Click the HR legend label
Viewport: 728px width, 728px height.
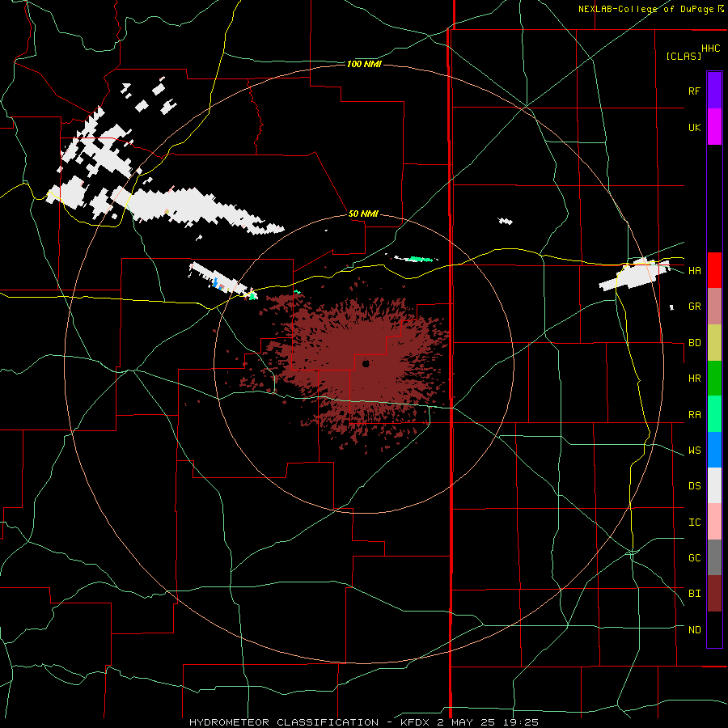point(694,379)
